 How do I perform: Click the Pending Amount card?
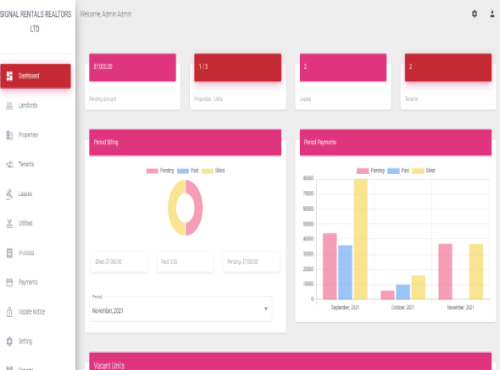(x=133, y=82)
